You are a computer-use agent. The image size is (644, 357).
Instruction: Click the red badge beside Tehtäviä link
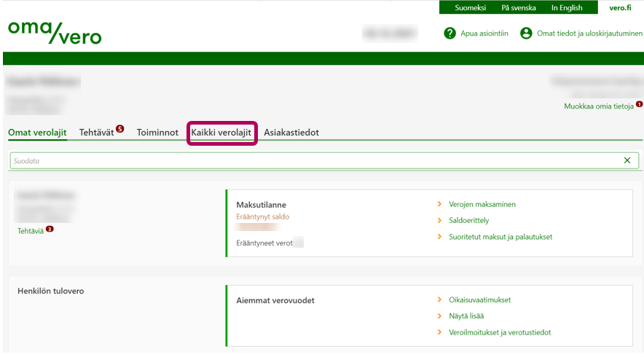point(50,229)
